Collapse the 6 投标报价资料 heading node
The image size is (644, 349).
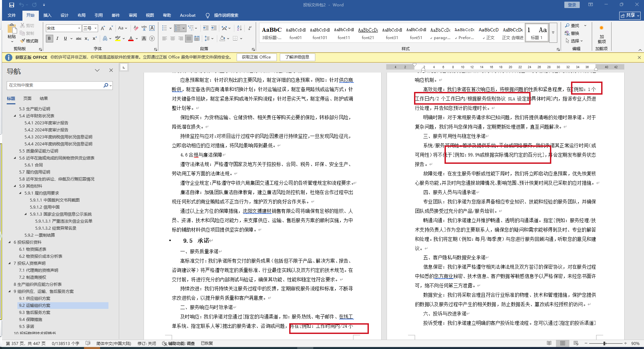point(9,242)
